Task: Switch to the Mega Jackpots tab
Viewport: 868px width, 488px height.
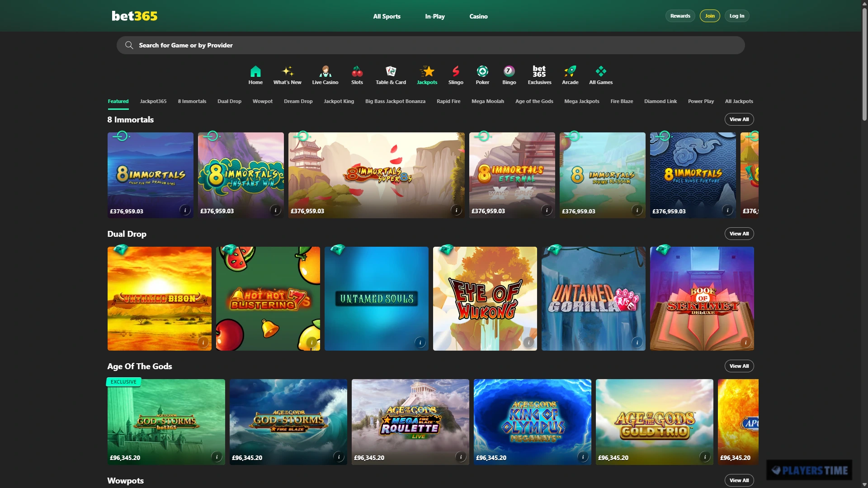Action: tap(582, 101)
